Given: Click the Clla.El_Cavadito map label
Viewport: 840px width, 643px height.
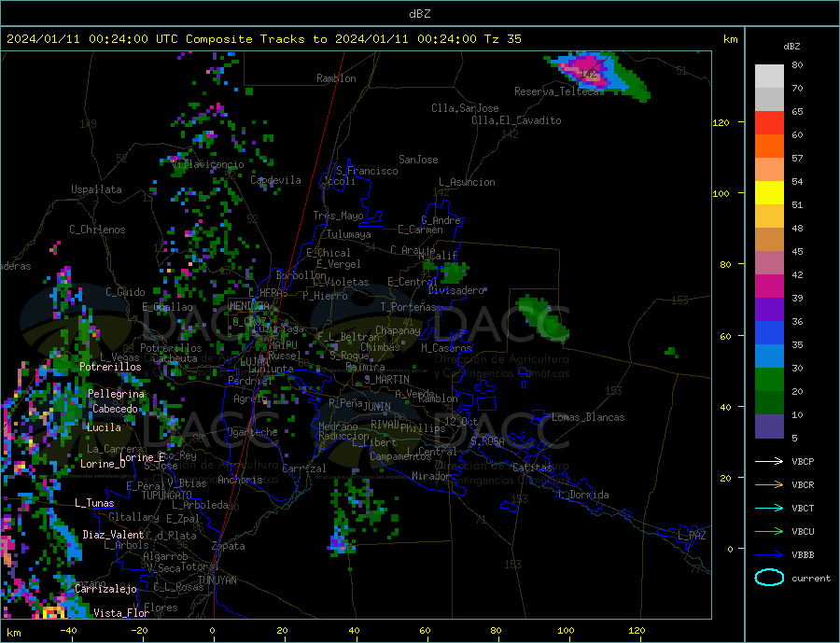Looking at the screenshot, I should click(516, 120).
